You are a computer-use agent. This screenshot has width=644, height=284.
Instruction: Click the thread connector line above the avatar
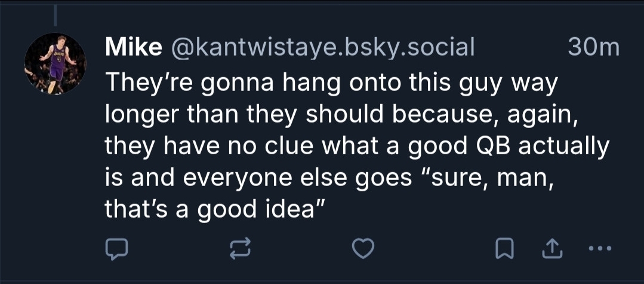pos(55,16)
